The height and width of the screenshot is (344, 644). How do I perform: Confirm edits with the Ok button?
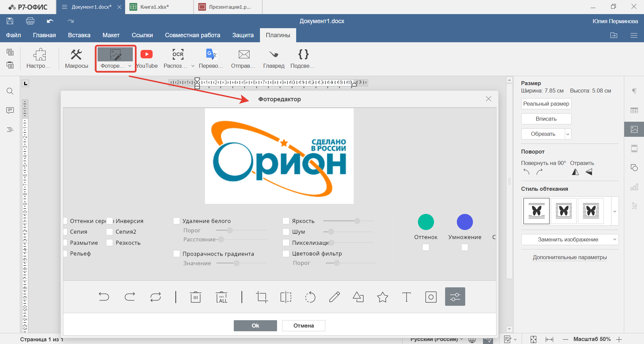[x=255, y=326]
